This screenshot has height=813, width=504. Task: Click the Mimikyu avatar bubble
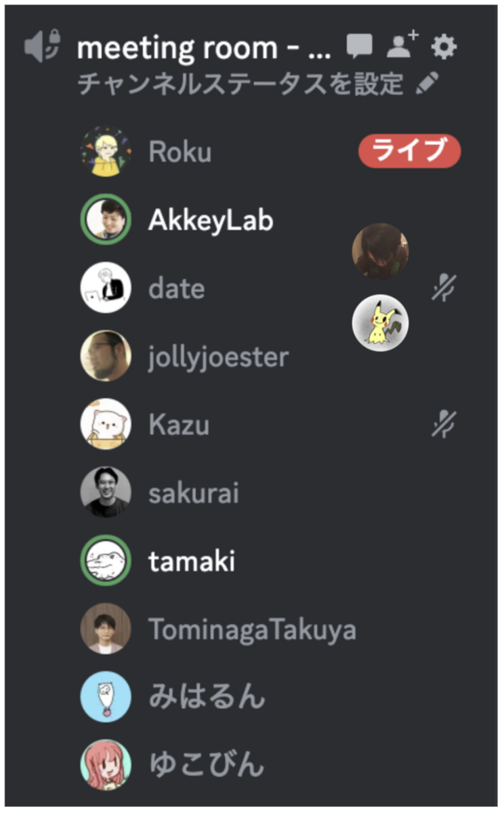coord(380,322)
